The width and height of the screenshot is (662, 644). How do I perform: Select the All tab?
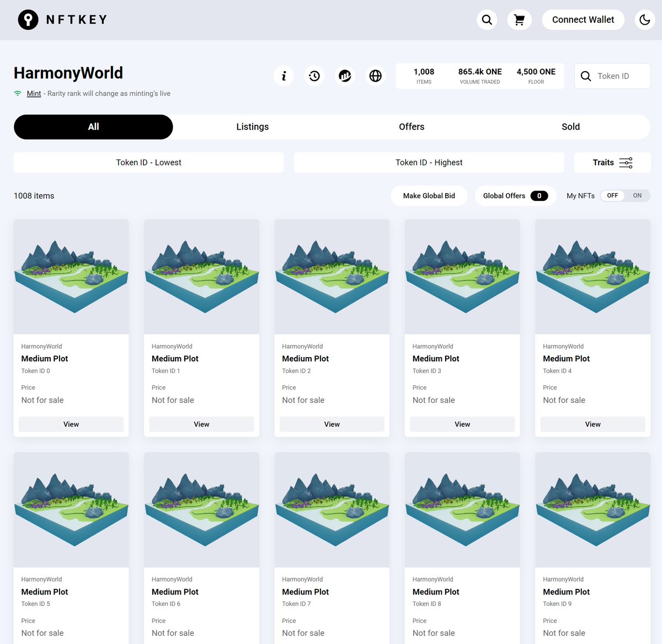[93, 127]
